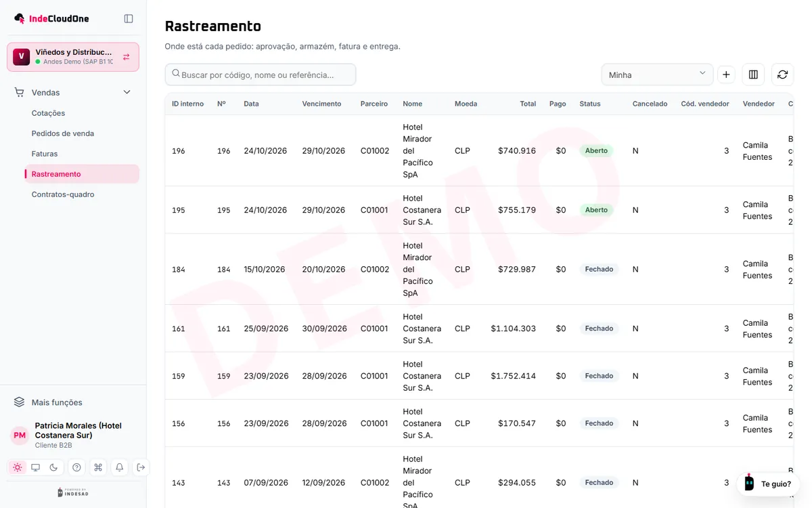
Task: Click the Aberto badge of order 195
Action: pyautogui.click(x=596, y=210)
